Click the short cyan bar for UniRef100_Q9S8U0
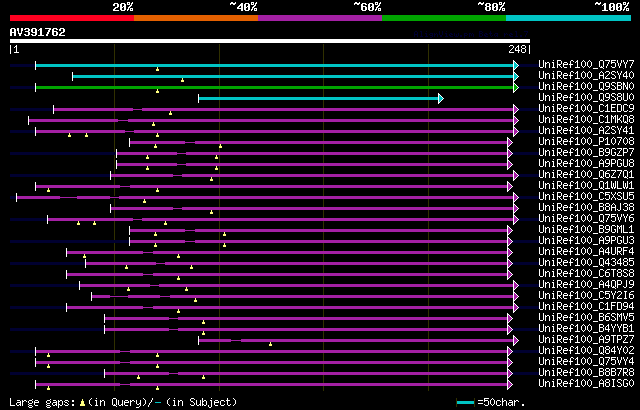 point(318,98)
